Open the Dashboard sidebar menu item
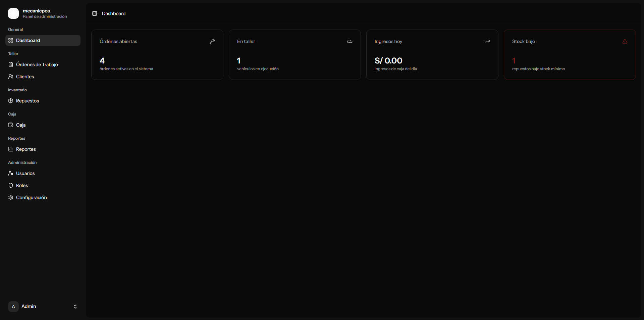The image size is (644, 320). click(43, 40)
